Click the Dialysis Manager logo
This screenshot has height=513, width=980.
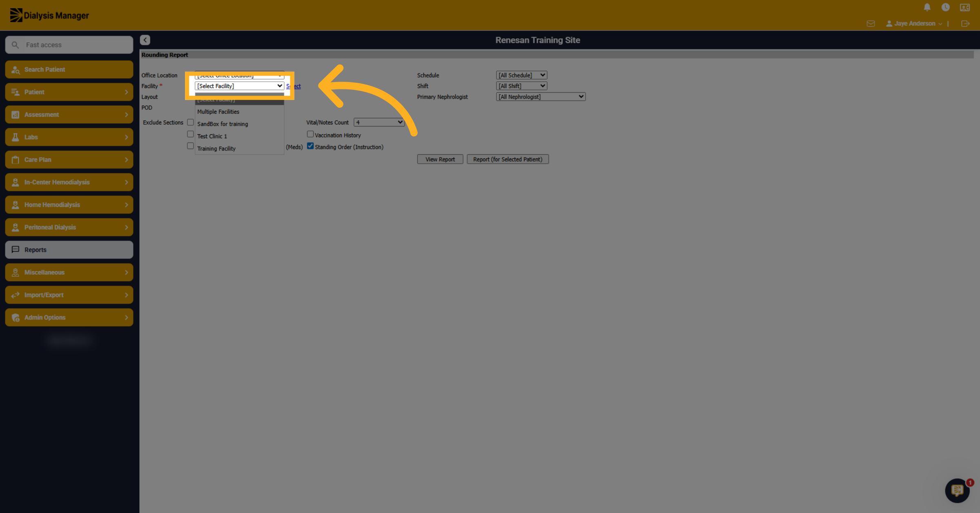(x=49, y=16)
